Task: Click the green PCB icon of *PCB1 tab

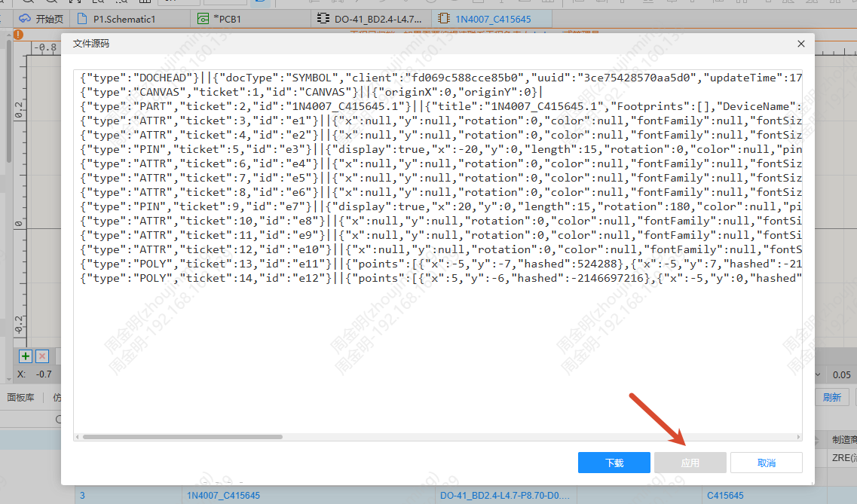Action: click(203, 19)
